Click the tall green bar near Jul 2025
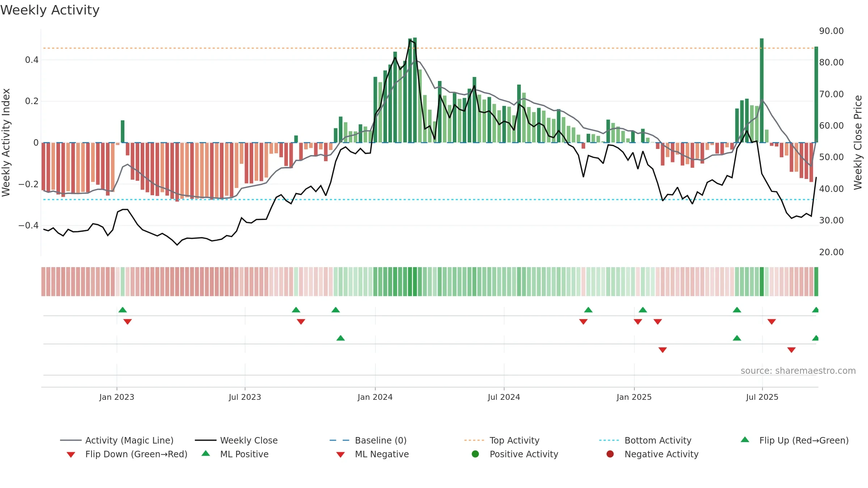Viewport: 868px width, 488px height. 762,90
